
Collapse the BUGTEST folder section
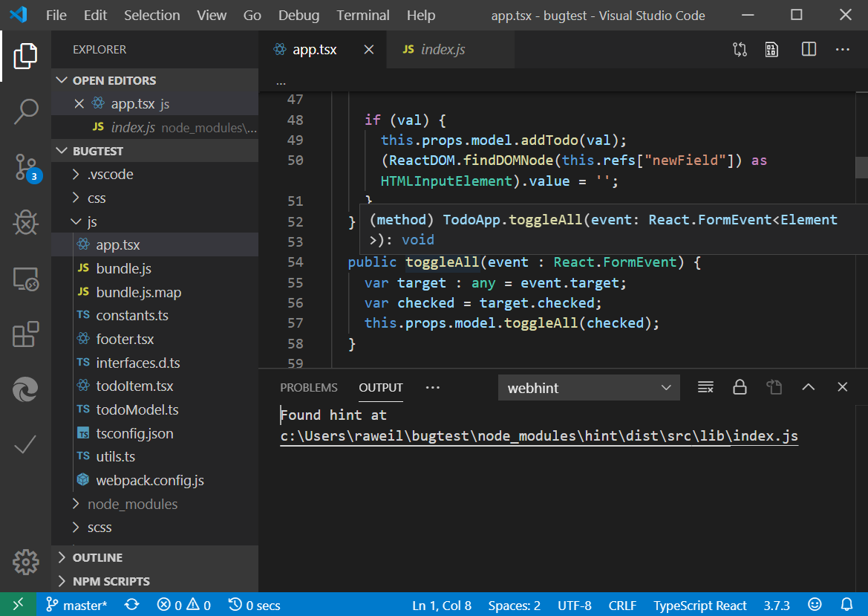pyautogui.click(x=155, y=151)
